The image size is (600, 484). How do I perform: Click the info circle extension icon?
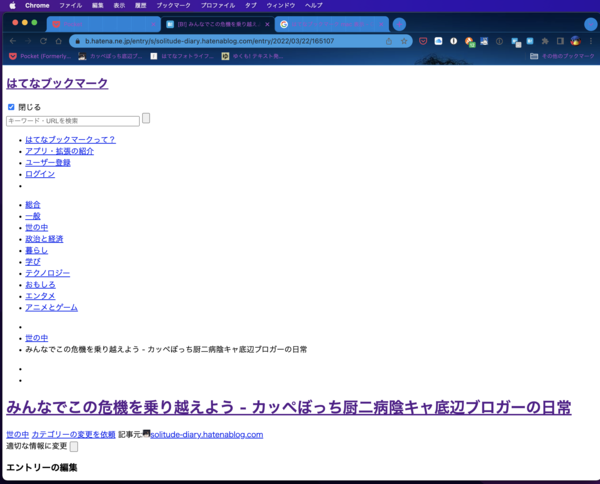499,41
